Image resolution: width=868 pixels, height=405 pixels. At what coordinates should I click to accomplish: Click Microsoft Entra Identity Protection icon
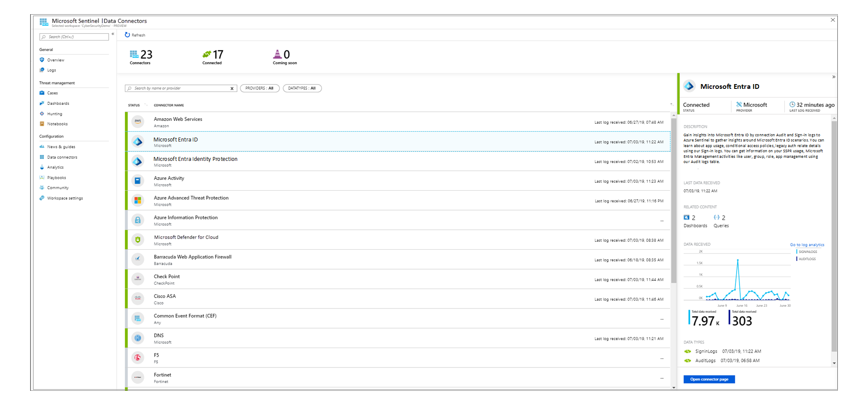137,161
